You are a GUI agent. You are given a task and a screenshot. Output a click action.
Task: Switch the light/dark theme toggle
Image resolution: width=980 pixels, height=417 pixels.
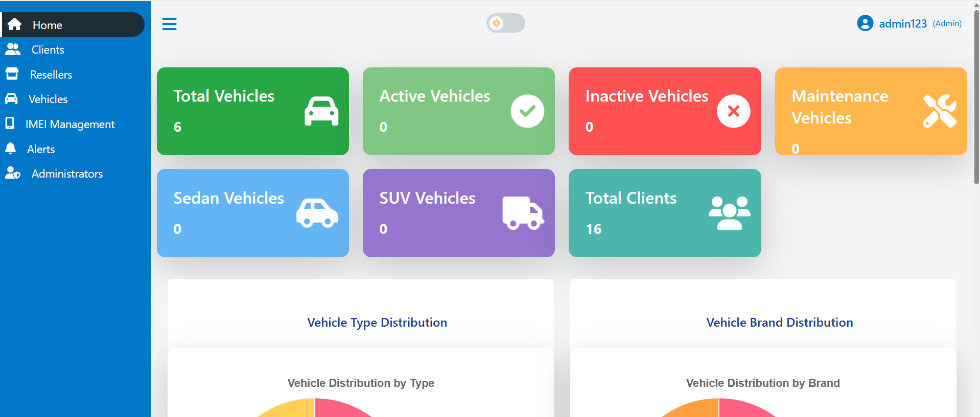pos(505,23)
